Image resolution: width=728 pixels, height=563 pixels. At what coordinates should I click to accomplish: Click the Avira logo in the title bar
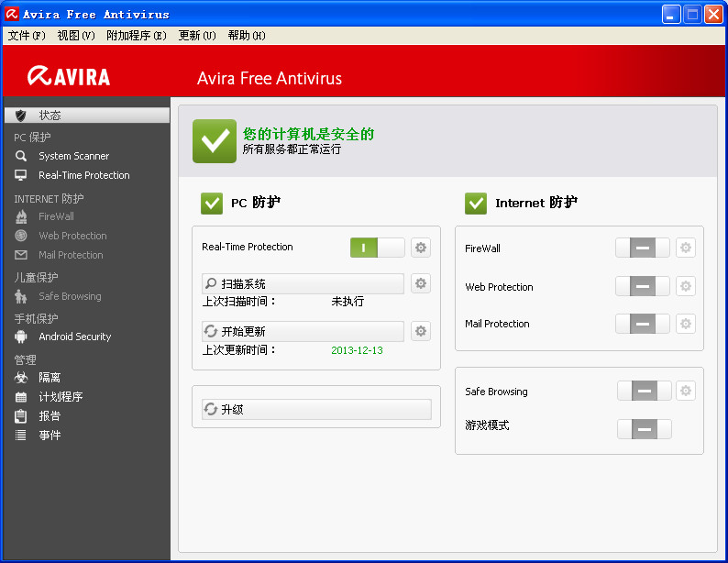click(x=12, y=14)
